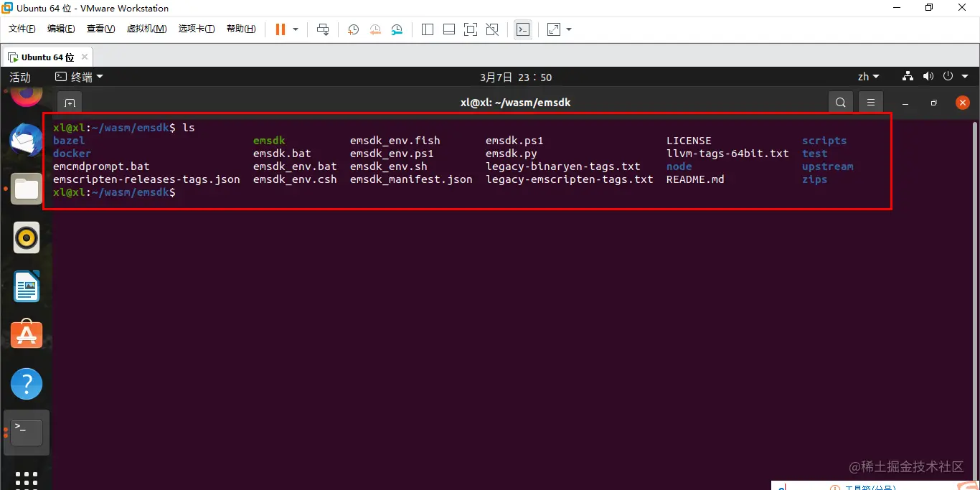Enter full screen mode icon
This screenshot has width=980, height=490.
coord(471,29)
